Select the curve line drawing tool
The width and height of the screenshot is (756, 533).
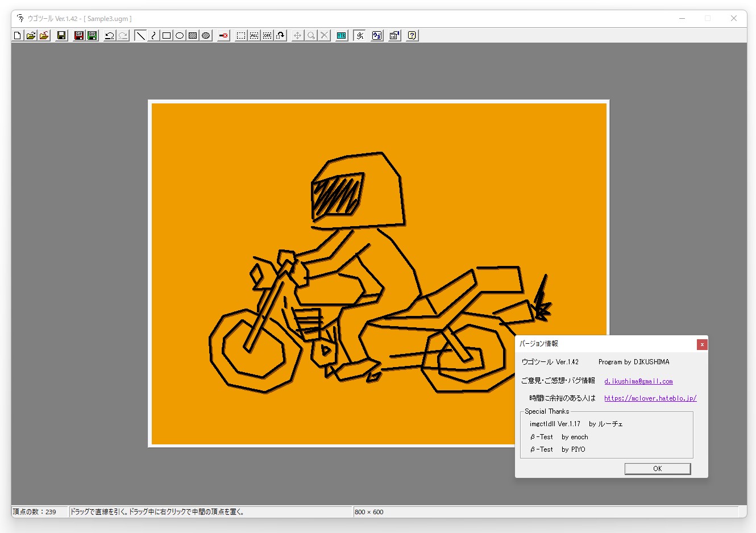coord(153,35)
